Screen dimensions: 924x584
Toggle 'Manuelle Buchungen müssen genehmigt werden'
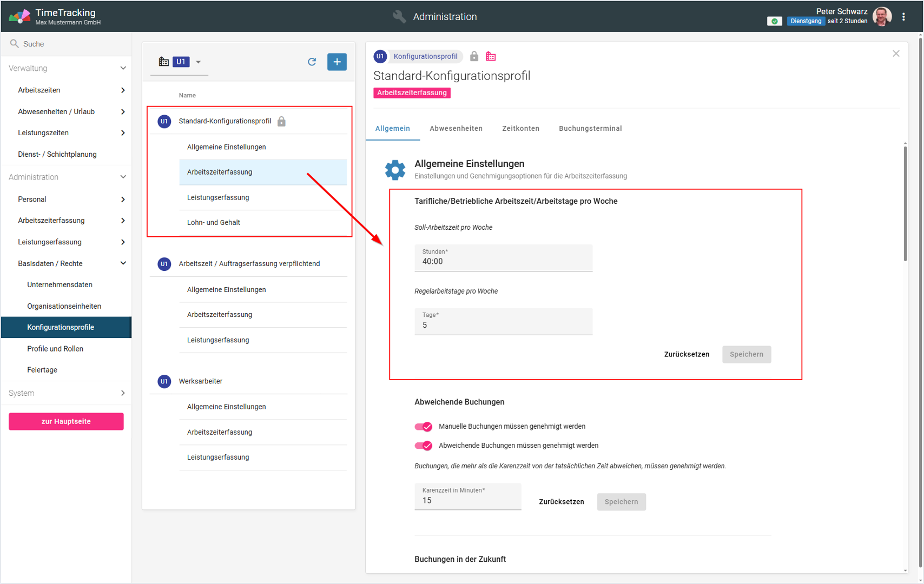pos(424,427)
